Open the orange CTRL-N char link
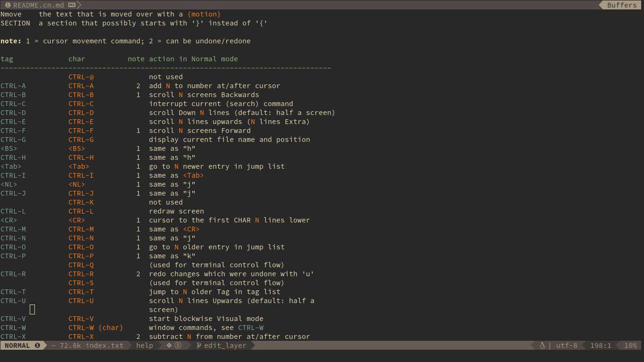This screenshot has height=362, width=644. [81, 238]
